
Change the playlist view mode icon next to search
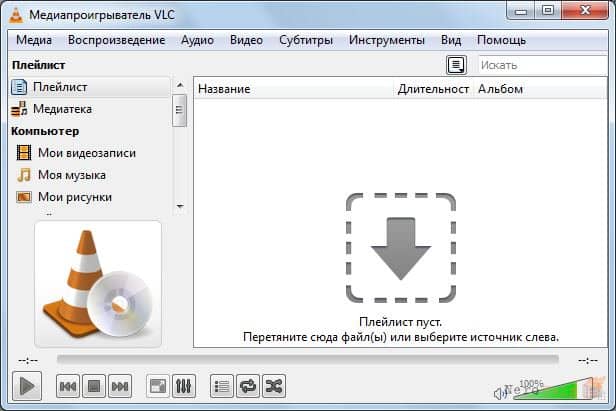(456, 65)
